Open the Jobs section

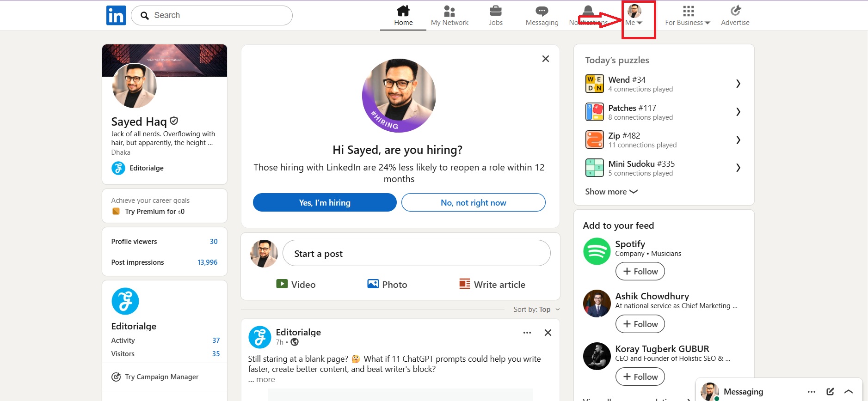pyautogui.click(x=496, y=15)
